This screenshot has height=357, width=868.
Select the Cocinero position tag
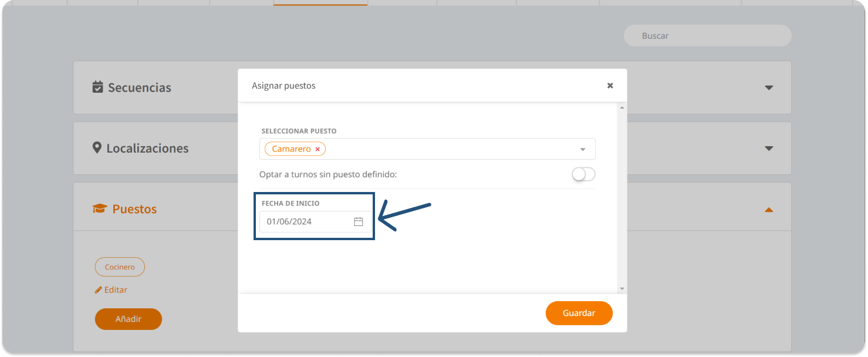120,267
